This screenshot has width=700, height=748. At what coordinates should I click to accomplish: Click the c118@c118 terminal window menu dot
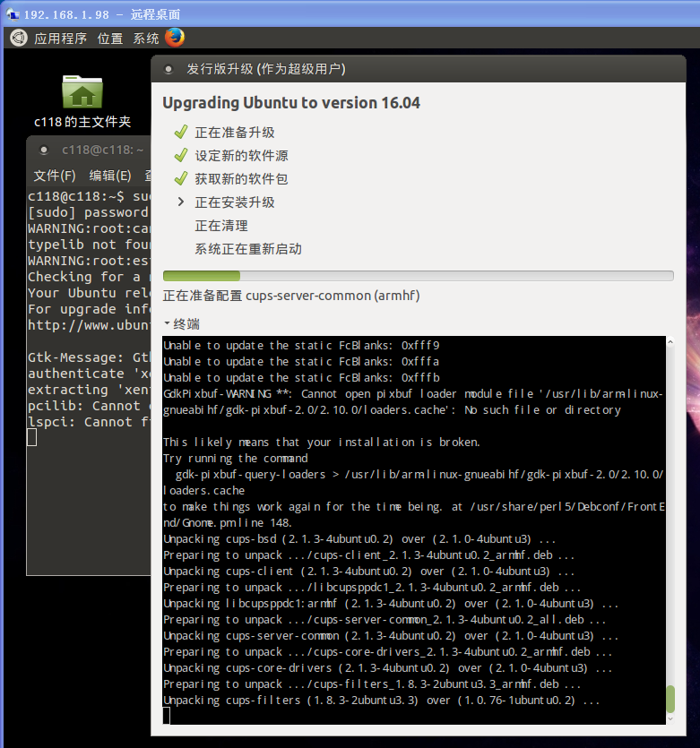pos(44,150)
